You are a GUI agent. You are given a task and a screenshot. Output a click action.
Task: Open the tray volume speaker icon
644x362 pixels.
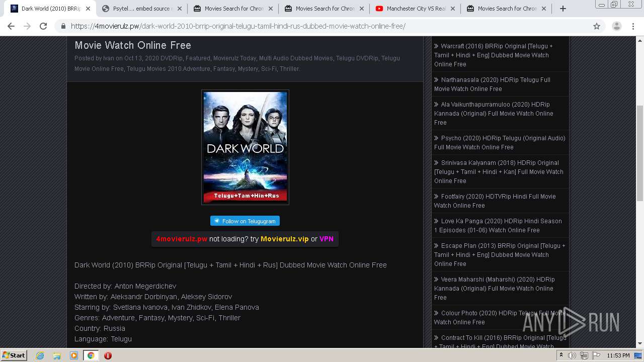point(572,355)
